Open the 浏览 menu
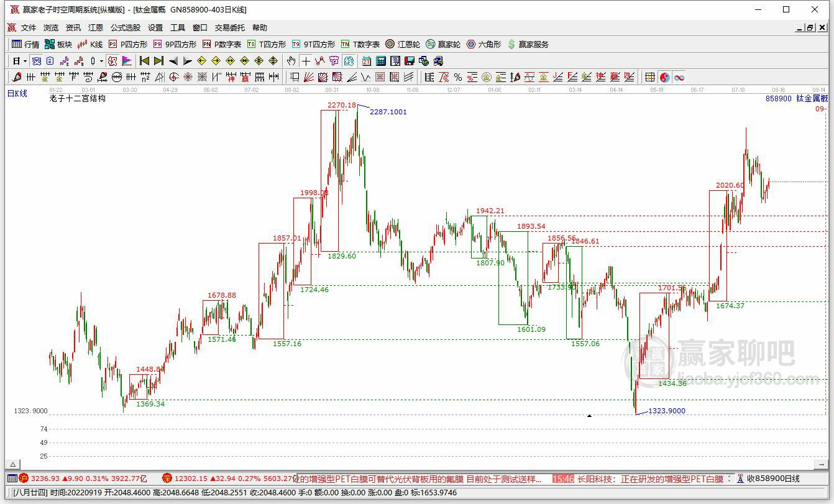The image size is (834, 504). click(51, 28)
